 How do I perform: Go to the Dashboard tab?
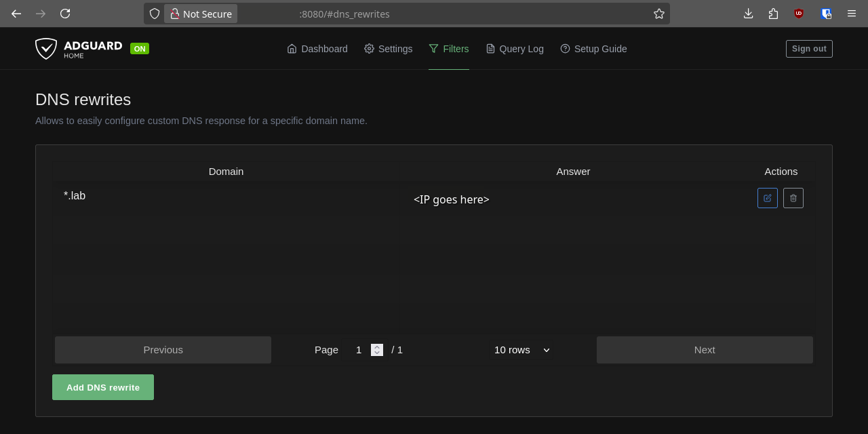coord(317,49)
